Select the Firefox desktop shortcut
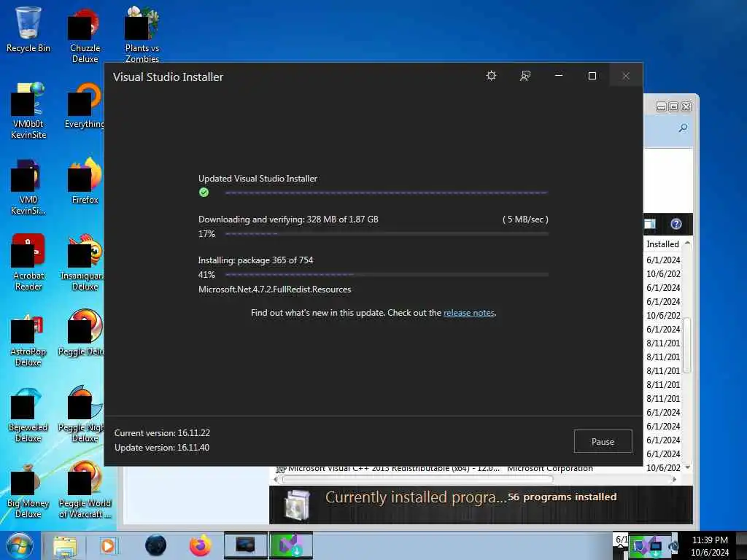This screenshot has width=747, height=560. [85, 181]
